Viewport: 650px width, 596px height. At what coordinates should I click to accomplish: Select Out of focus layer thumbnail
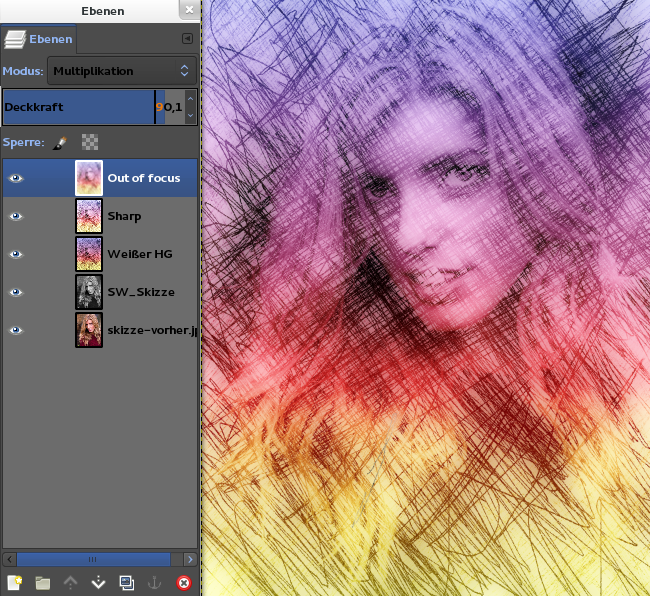89,178
